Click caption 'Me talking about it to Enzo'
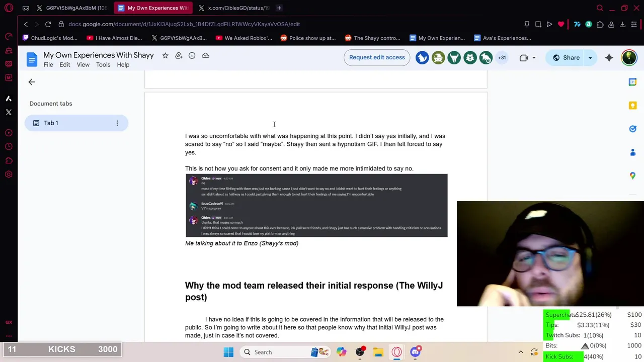The height and width of the screenshot is (362, 644). [242, 243]
